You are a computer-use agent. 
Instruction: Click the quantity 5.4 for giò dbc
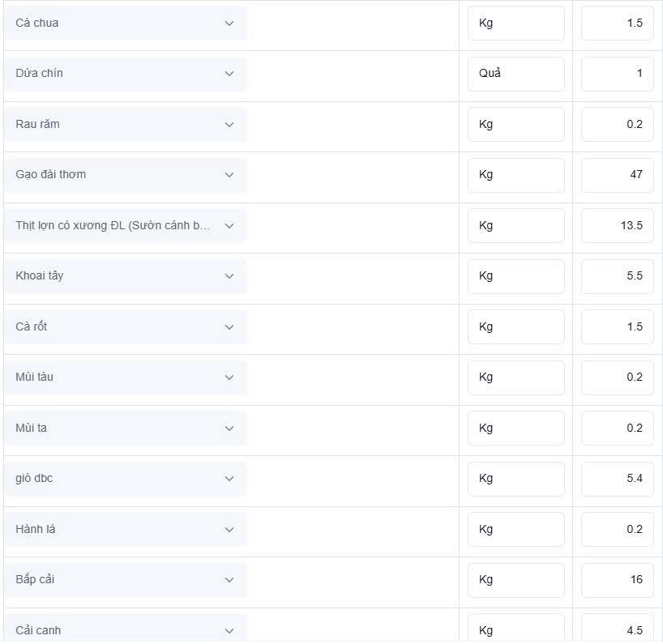tap(618, 479)
